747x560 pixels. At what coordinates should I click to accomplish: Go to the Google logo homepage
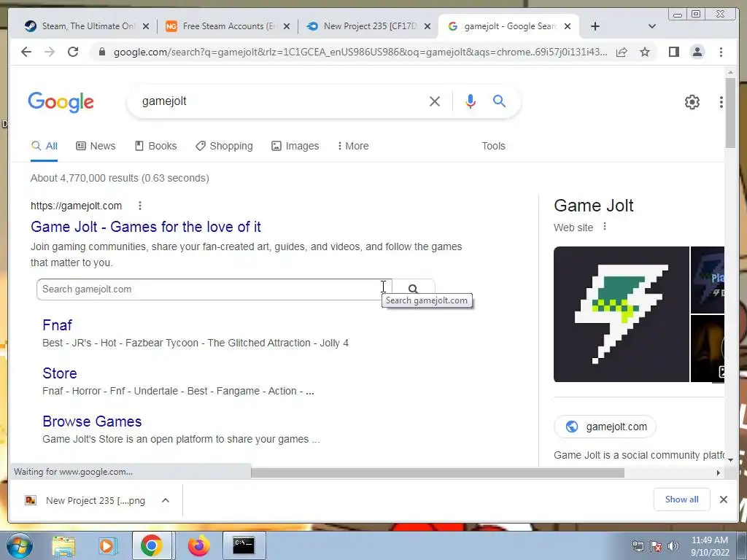click(x=61, y=102)
